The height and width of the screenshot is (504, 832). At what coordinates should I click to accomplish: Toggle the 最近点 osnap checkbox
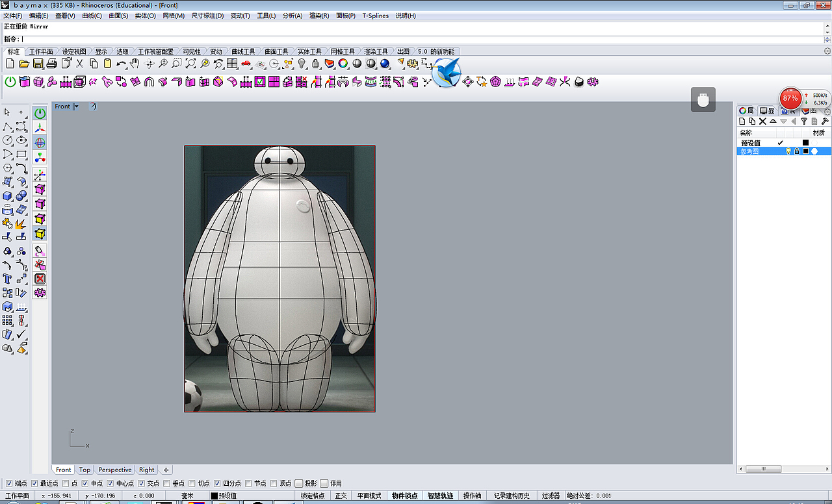coord(34,484)
